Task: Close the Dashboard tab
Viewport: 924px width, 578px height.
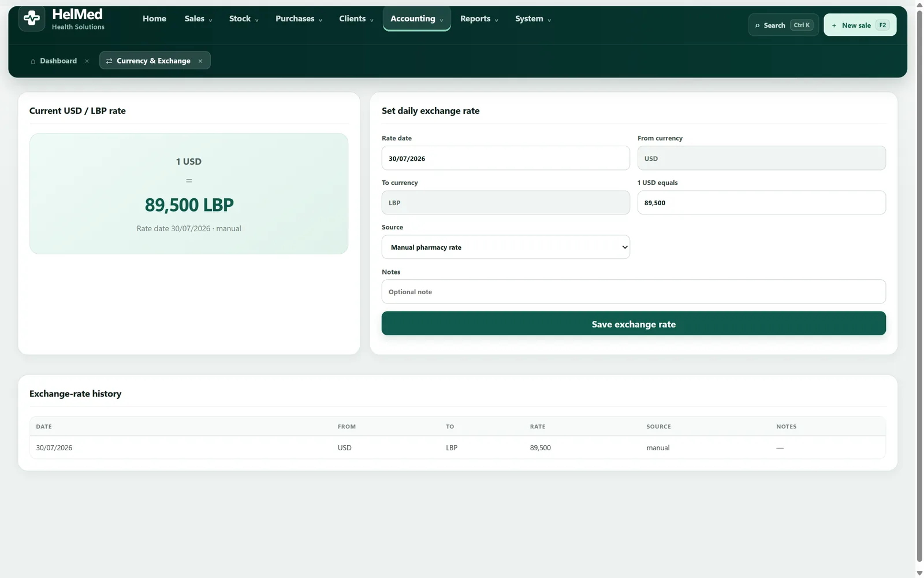Action: click(x=87, y=61)
